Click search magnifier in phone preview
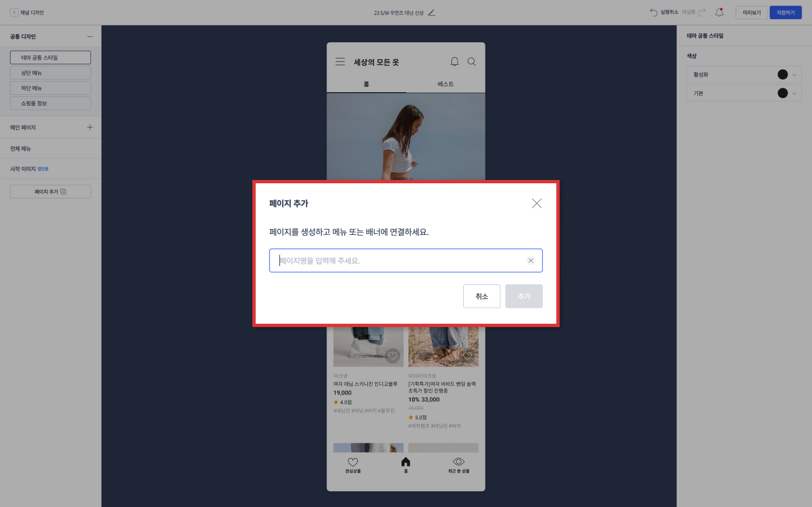Screen dimensions: 812x507 coord(472,61)
